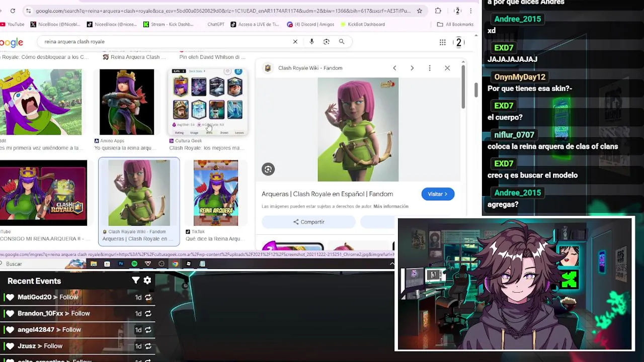Open Google Lens image search icon
Screen dimensions: 644x362
pyautogui.click(x=327, y=42)
